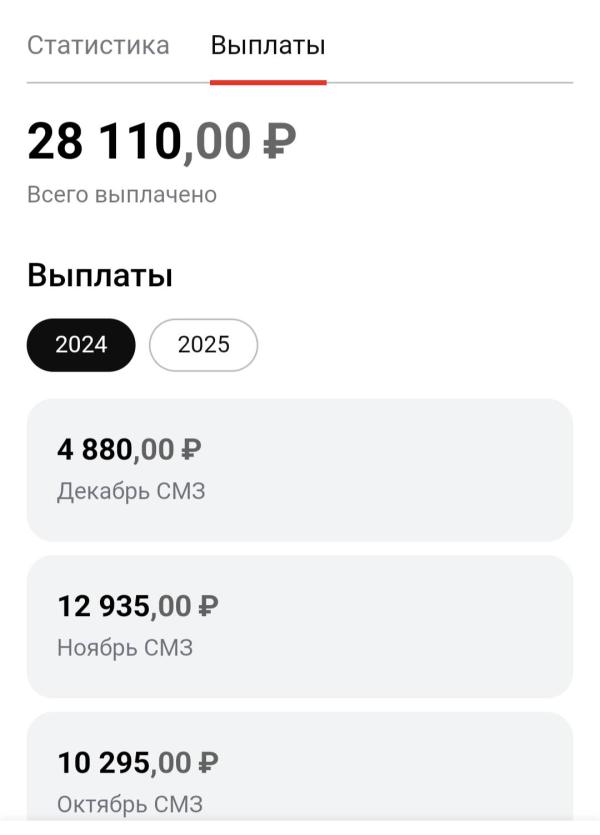Click the ruble sign beside total amount

point(280,141)
